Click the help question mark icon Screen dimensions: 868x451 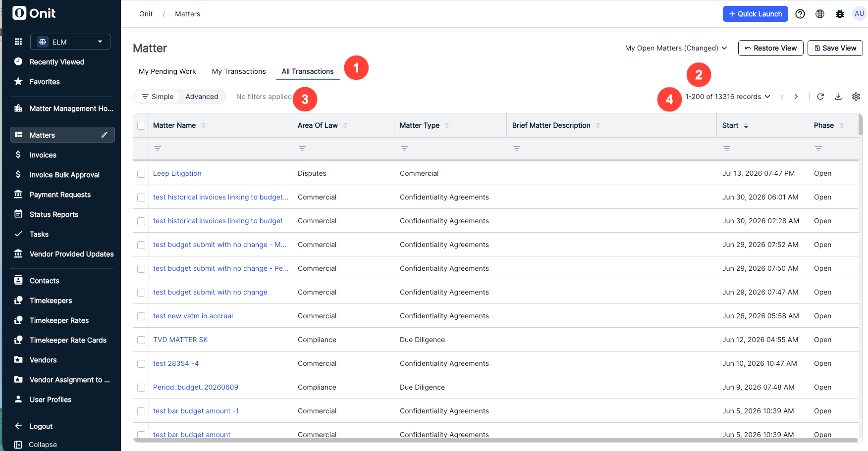800,14
